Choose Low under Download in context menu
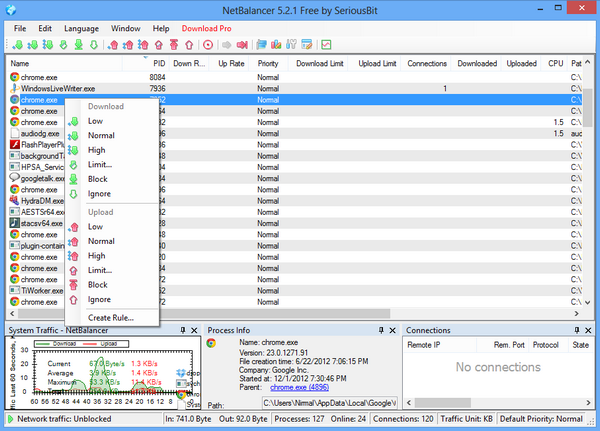 click(112, 121)
